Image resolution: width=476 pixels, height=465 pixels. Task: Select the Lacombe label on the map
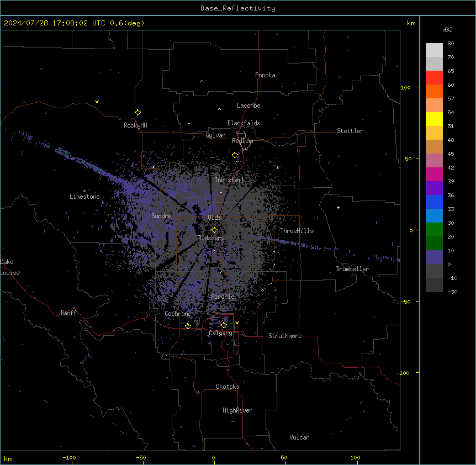[248, 105]
